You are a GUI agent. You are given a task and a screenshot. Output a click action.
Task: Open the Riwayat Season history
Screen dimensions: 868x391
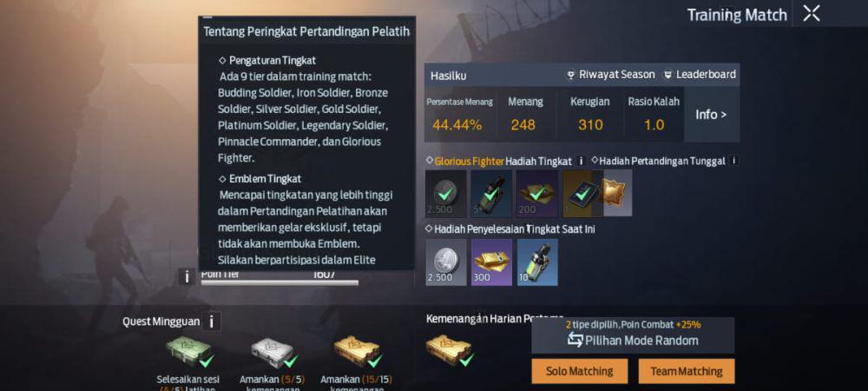point(610,74)
